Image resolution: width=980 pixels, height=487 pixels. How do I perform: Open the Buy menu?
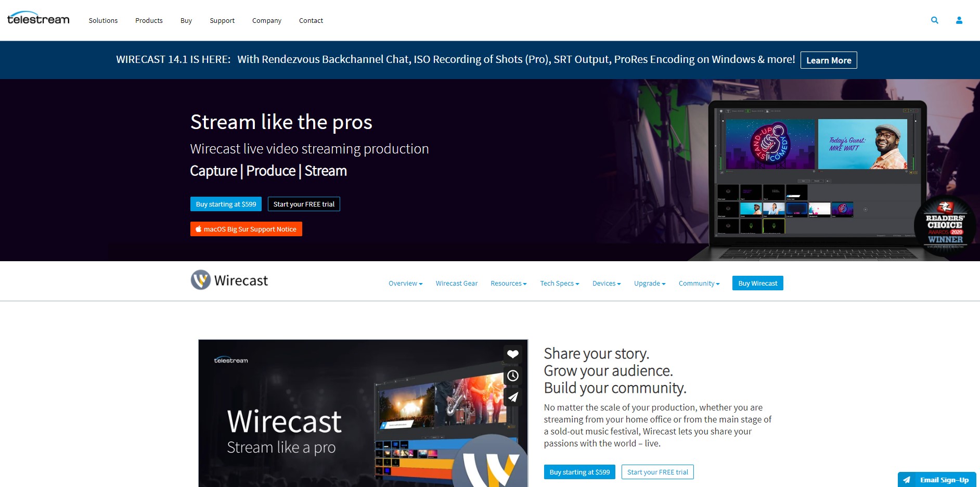186,21
